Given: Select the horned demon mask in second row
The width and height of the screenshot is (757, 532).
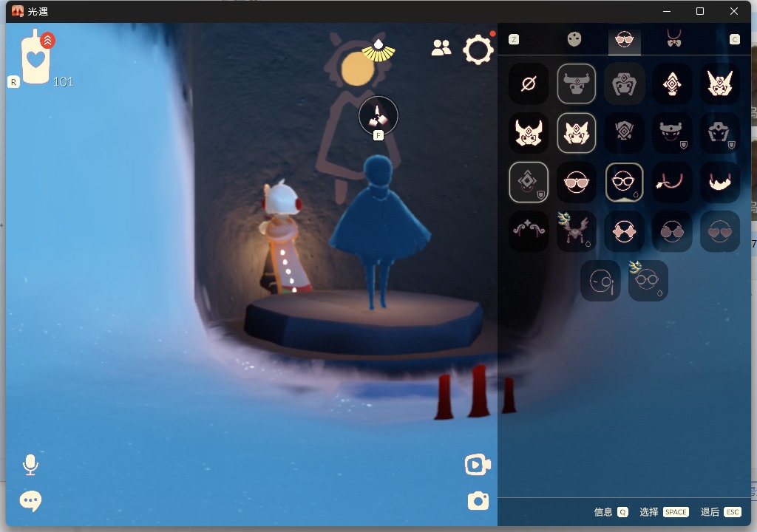Looking at the screenshot, I should [528, 133].
